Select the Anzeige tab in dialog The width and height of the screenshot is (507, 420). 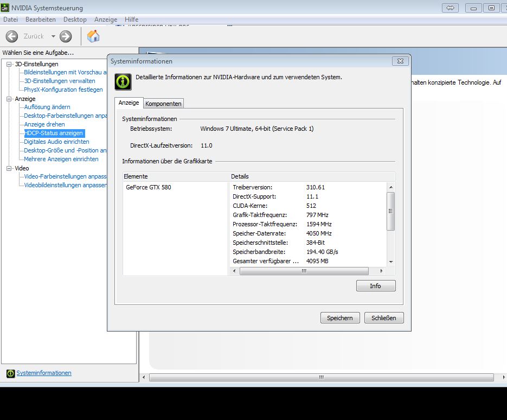click(129, 103)
